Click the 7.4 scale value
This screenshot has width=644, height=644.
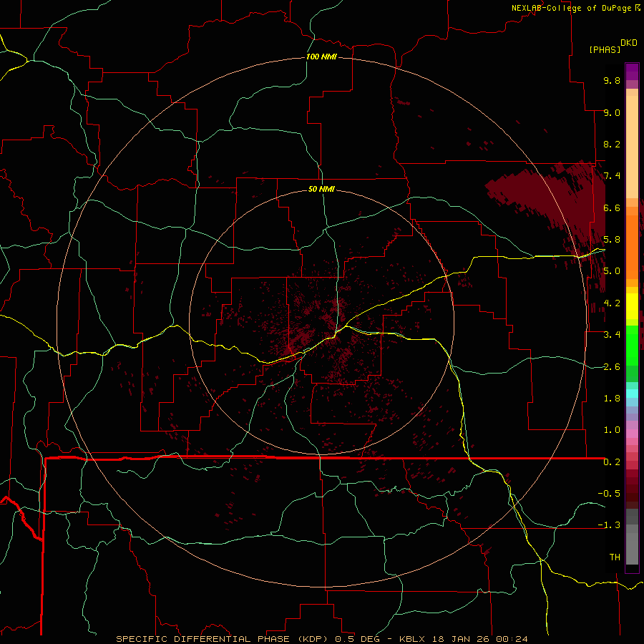(x=612, y=176)
